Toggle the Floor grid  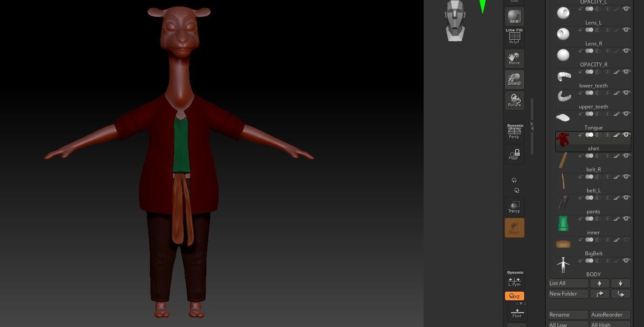517,311
